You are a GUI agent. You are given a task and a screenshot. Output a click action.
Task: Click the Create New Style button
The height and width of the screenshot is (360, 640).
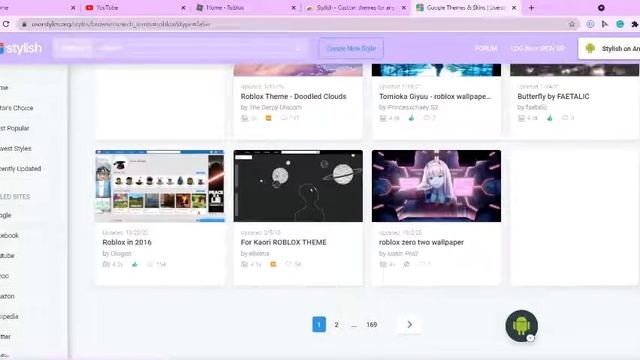[x=351, y=48]
